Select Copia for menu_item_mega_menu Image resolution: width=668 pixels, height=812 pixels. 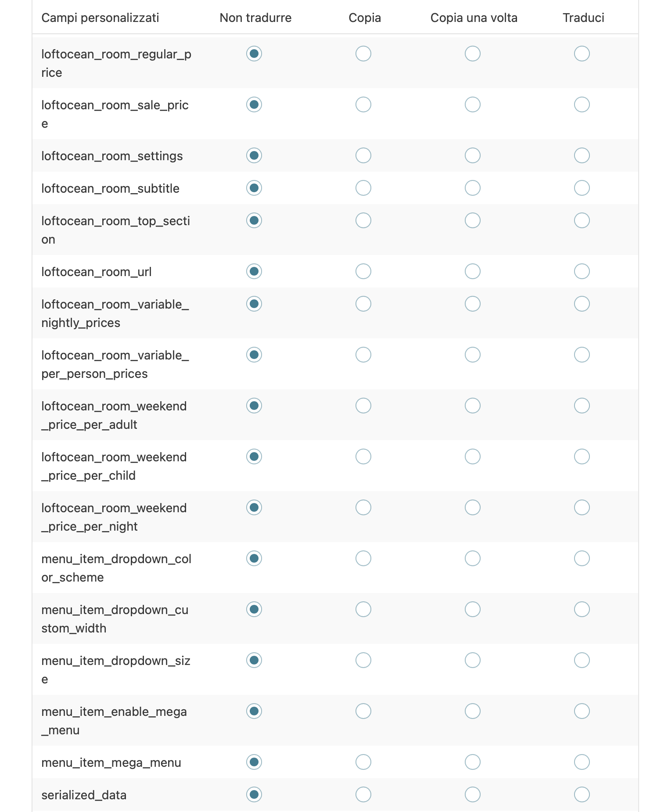coord(363,762)
